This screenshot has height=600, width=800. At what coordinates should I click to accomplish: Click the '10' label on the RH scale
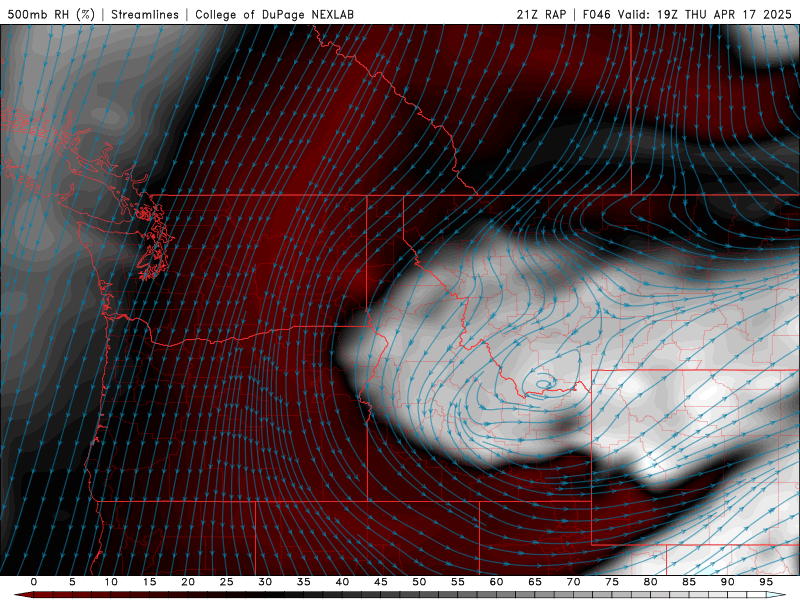[x=111, y=582]
